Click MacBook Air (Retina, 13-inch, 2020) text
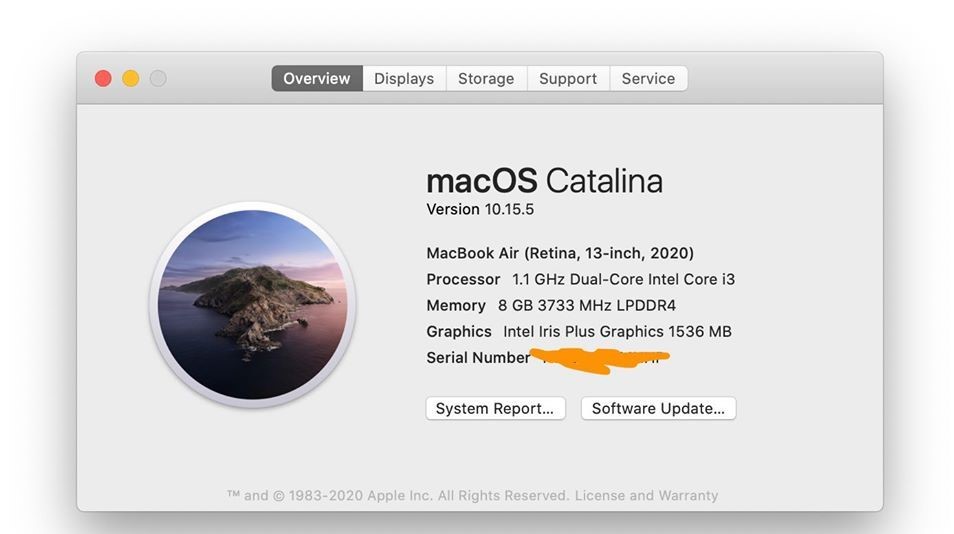This screenshot has height=534, width=954. [560, 253]
